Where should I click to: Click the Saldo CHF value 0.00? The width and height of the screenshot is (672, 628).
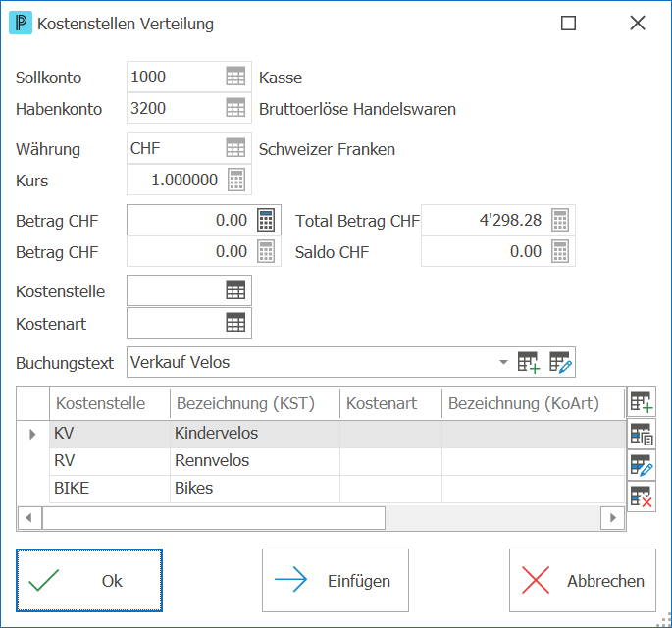pyautogui.click(x=526, y=251)
